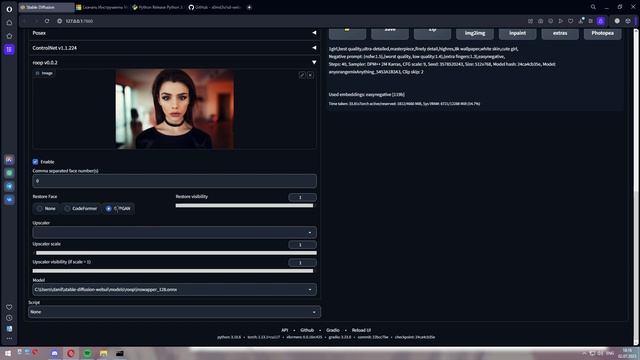The height and width of the screenshot is (360, 640).
Task: Select None for Restore Face
Action: click(x=46, y=209)
